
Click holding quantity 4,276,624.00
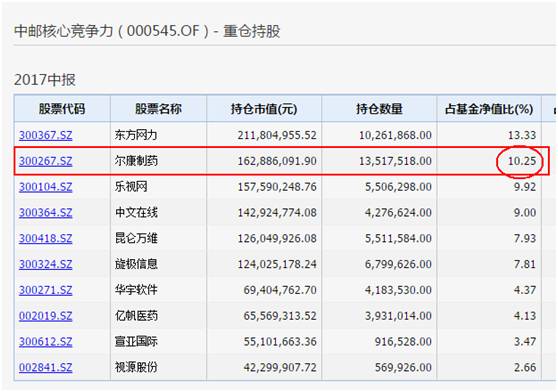click(398, 213)
